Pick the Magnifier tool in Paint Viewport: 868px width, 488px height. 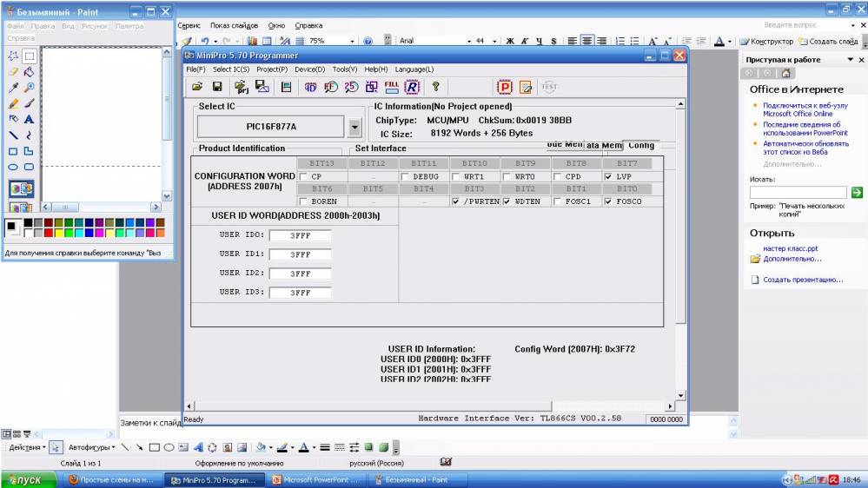click(x=29, y=88)
